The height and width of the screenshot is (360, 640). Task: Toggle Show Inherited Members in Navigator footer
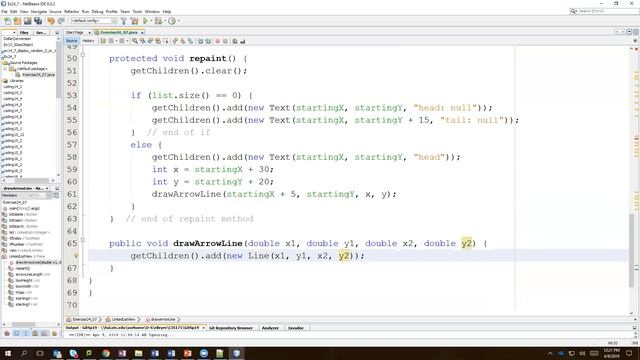(7, 333)
